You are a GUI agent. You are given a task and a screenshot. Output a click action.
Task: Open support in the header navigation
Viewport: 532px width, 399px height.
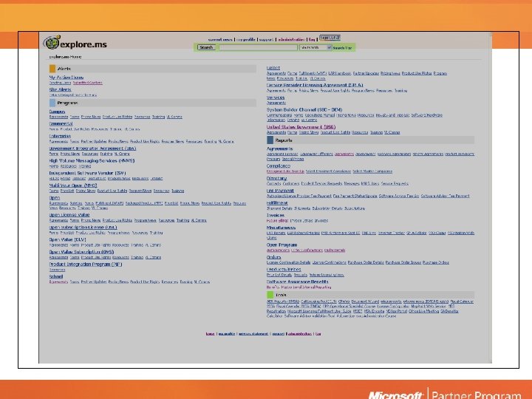[x=266, y=40]
